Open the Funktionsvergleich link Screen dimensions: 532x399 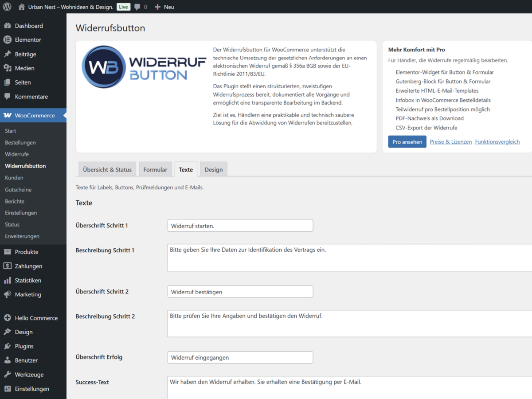coord(497,142)
